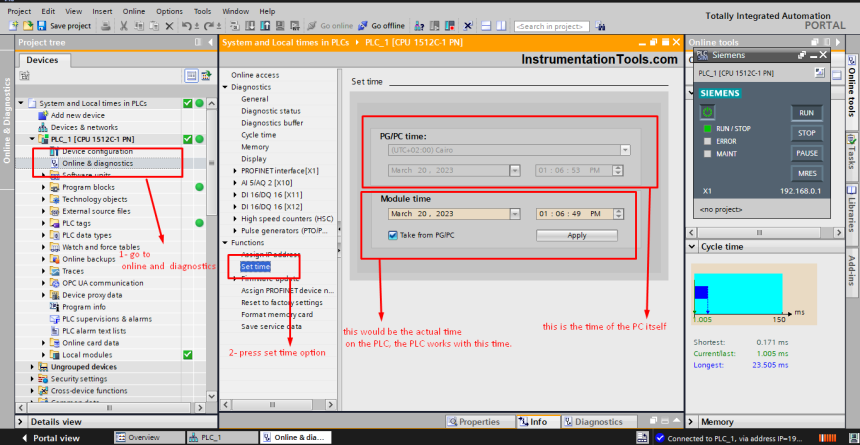Open the Module time date dropdown
860x445 pixels.
[514, 213]
